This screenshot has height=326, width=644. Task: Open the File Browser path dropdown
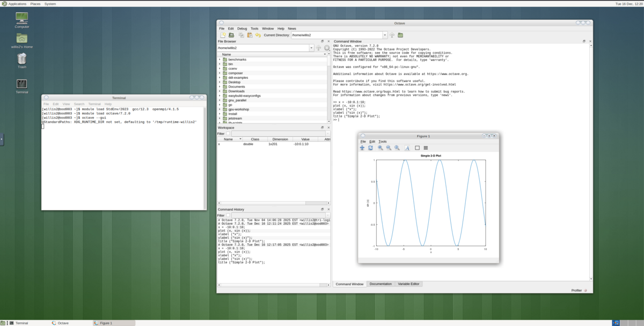[x=312, y=47]
